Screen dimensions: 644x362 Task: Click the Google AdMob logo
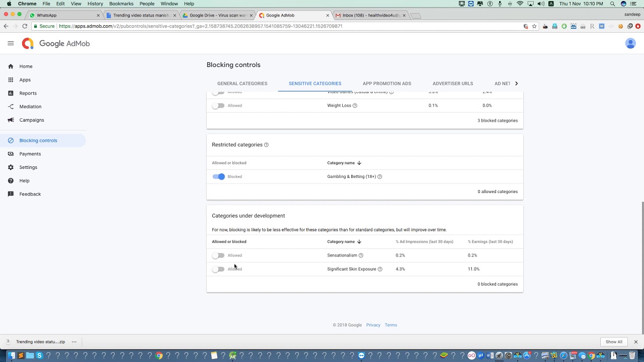tap(56, 44)
